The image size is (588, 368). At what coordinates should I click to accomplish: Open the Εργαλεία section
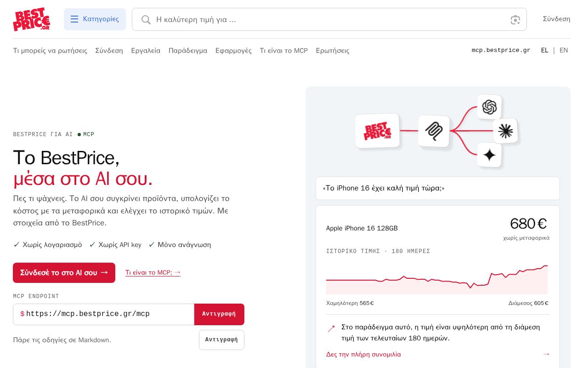click(x=146, y=51)
